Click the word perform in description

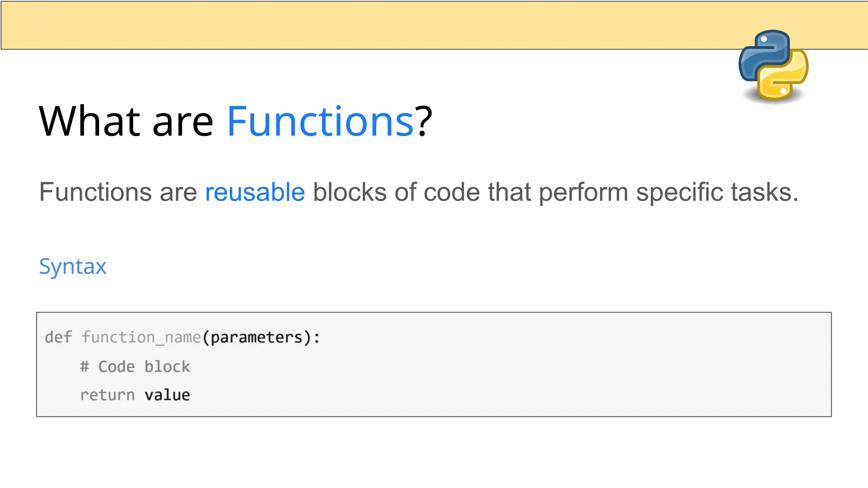point(583,192)
